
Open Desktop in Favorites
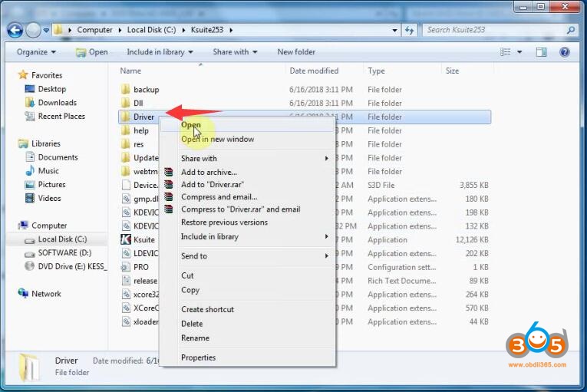click(x=51, y=89)
